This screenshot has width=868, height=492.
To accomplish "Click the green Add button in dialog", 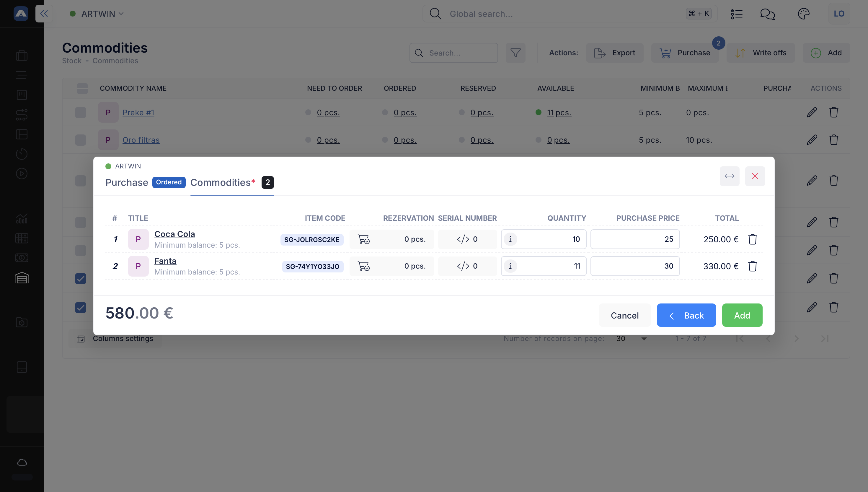I will pyautogui.click(x=742, y=315).
